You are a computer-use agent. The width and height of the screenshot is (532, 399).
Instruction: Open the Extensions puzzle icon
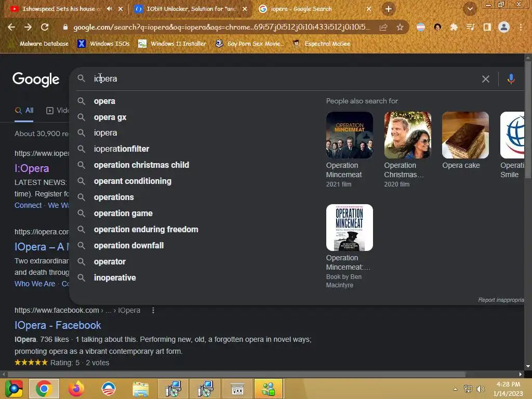pyautogui.click(x=454, y=27)
